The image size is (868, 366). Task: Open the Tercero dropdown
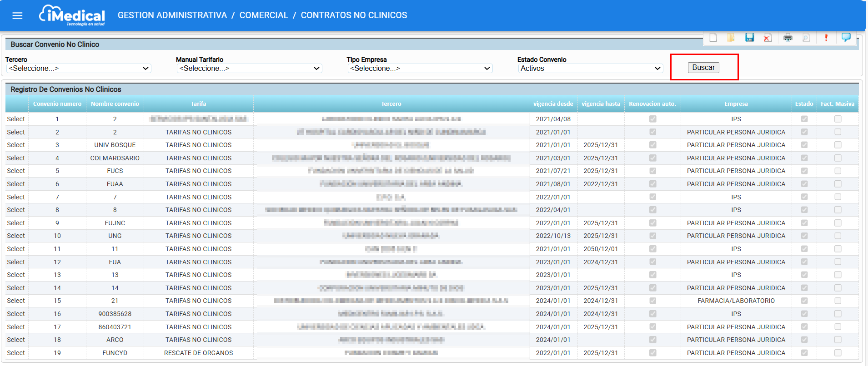[79, 68]
